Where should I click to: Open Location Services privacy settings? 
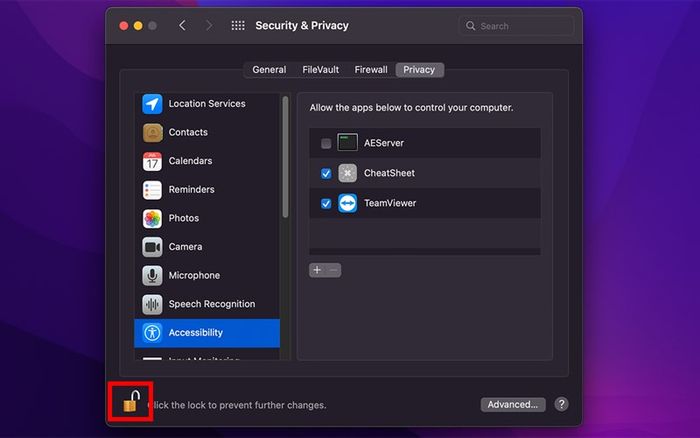(x=207, y=104)
